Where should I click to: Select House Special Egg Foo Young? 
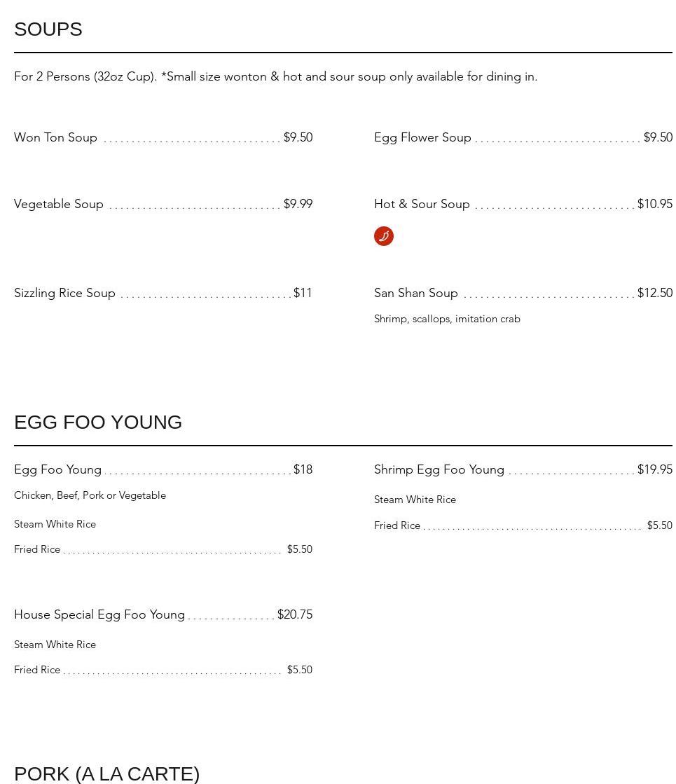click(99, 614)
